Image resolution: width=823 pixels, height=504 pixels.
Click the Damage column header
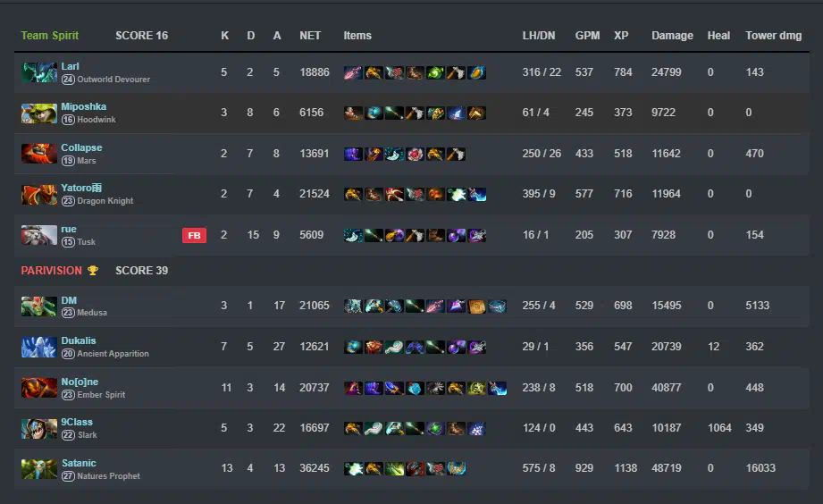click(672, 35)
